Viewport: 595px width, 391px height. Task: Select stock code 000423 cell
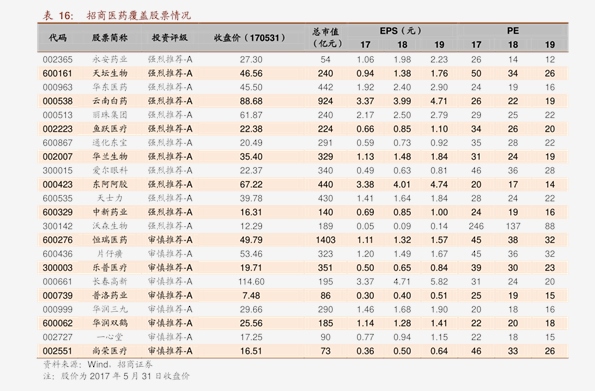tap(57, 184)
